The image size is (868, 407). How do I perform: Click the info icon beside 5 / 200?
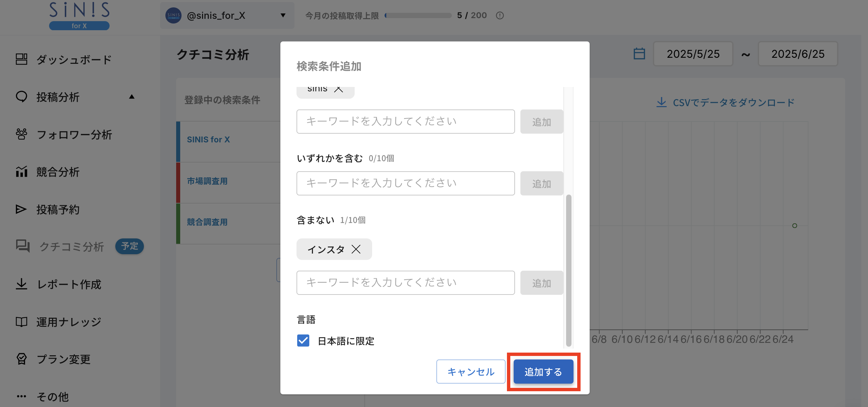tap(500, 15)
